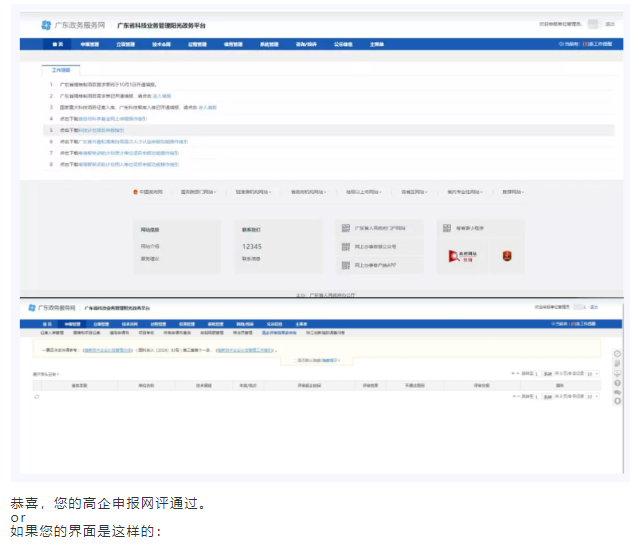639x548 pixels.
Task: Open 主菜单 in the upper page navigation
Action: pyautogui.click(x=377, y=44)
